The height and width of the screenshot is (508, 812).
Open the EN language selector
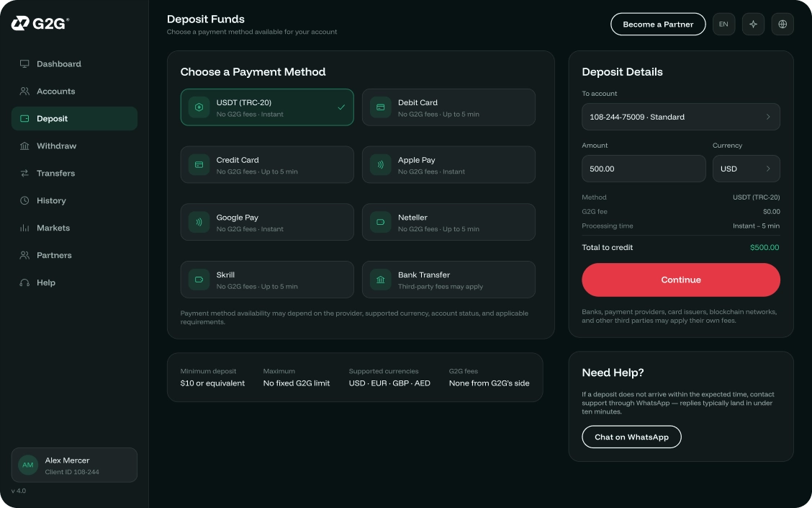(x=723, y=24)
